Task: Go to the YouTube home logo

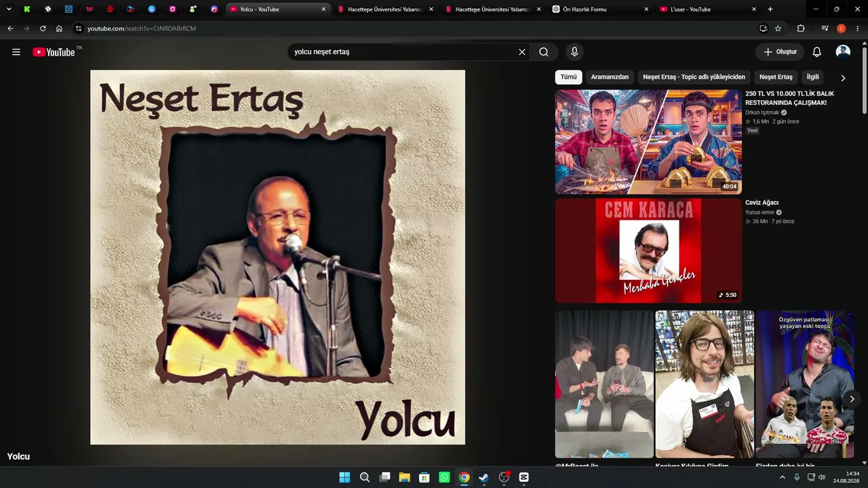Action: click(54, 52)
